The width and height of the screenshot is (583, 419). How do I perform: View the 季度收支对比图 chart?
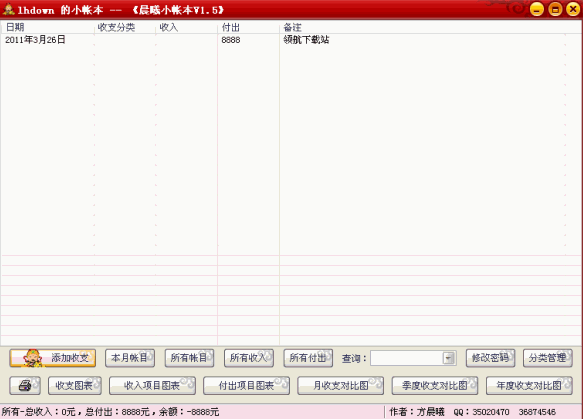tap(435, 386)
